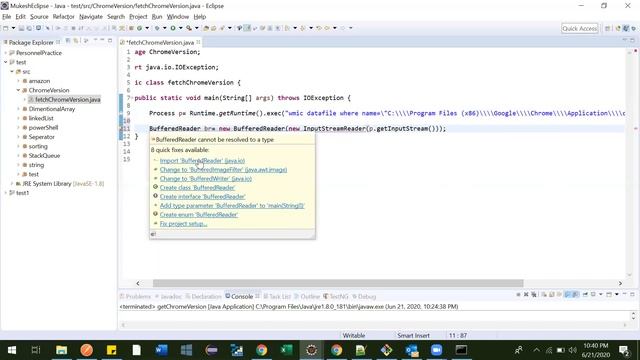This screenshot has width=640, height=360.
Task: Click Import 'BufferedReader' (java.io) quick fix
Action: pyautogui.click(x=202, y=161)
